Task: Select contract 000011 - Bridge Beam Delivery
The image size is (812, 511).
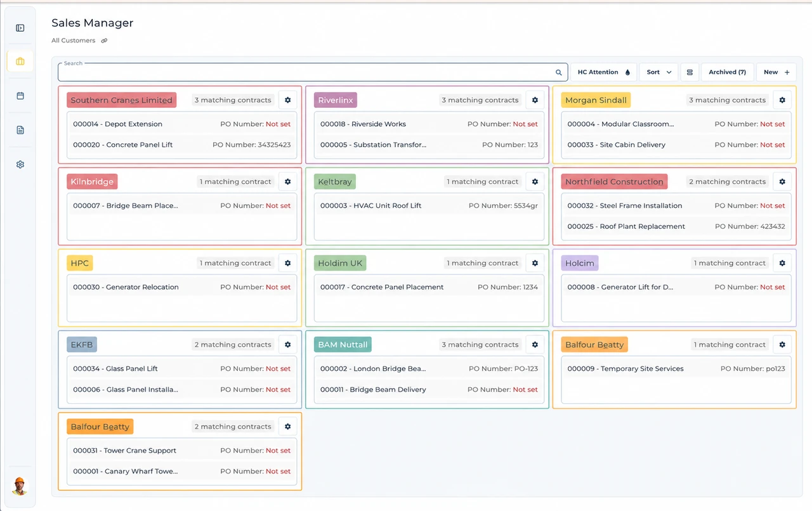Action: (x=429, y=390)
